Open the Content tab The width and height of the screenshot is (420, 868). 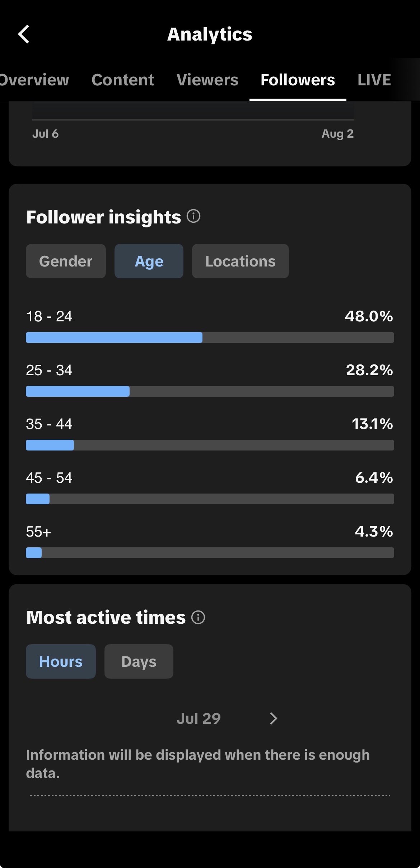123,80
